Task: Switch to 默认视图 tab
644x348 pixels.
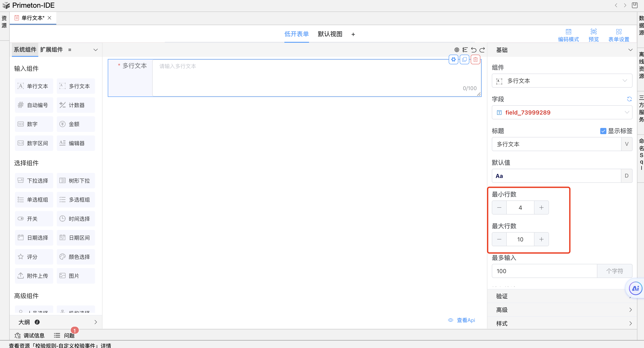Action: point(330,34)
